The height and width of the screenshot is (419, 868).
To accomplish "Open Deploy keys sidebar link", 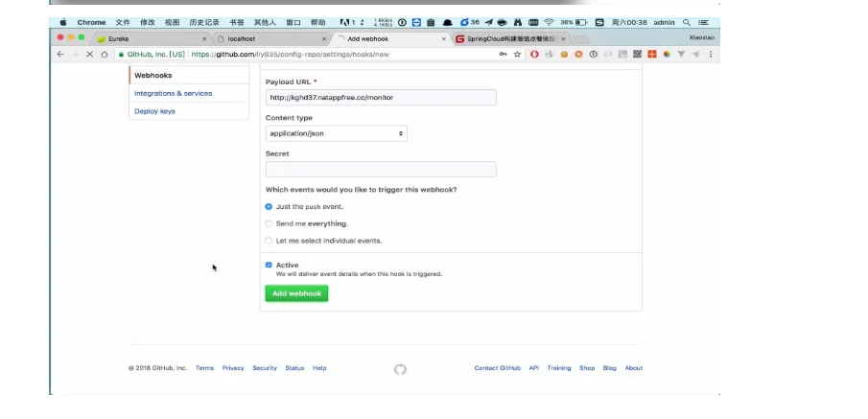I will point(154,111).
